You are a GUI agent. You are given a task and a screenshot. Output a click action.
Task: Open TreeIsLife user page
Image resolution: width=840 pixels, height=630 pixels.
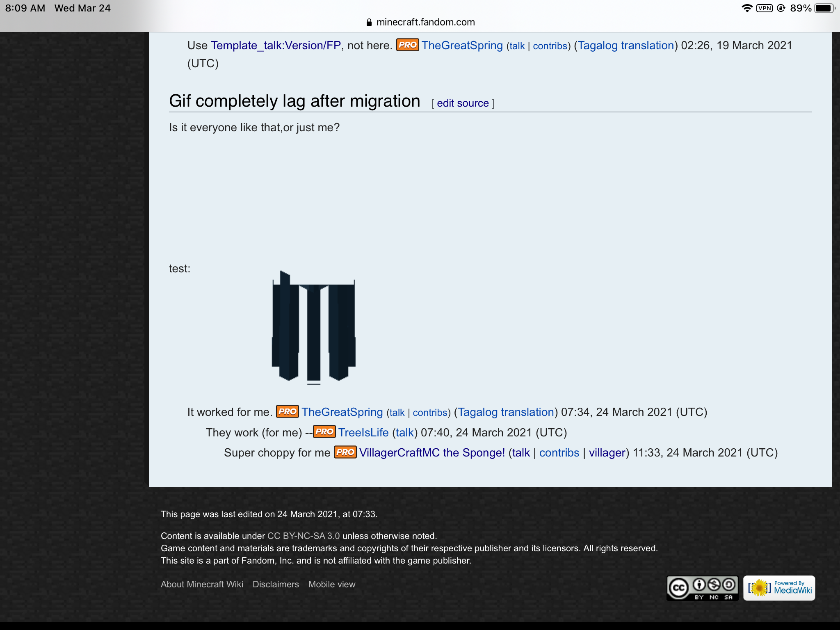point(363,432)
